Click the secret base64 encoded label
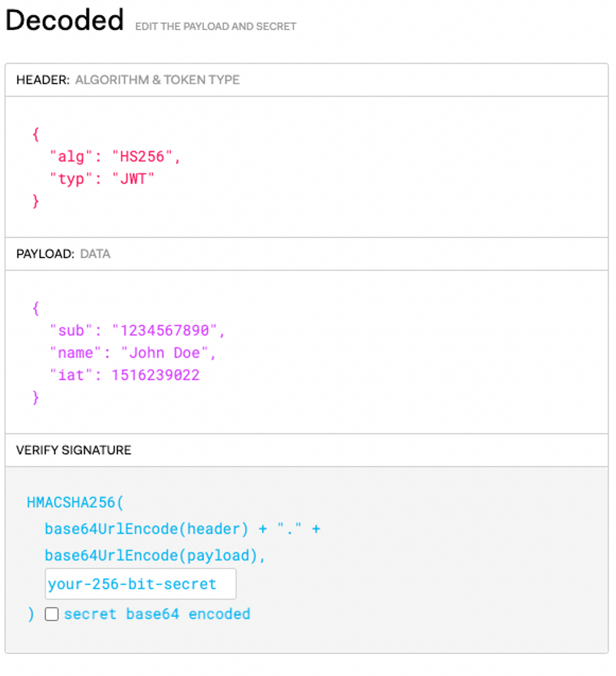This screenshot has width=616, height=676. pos(157,614)
